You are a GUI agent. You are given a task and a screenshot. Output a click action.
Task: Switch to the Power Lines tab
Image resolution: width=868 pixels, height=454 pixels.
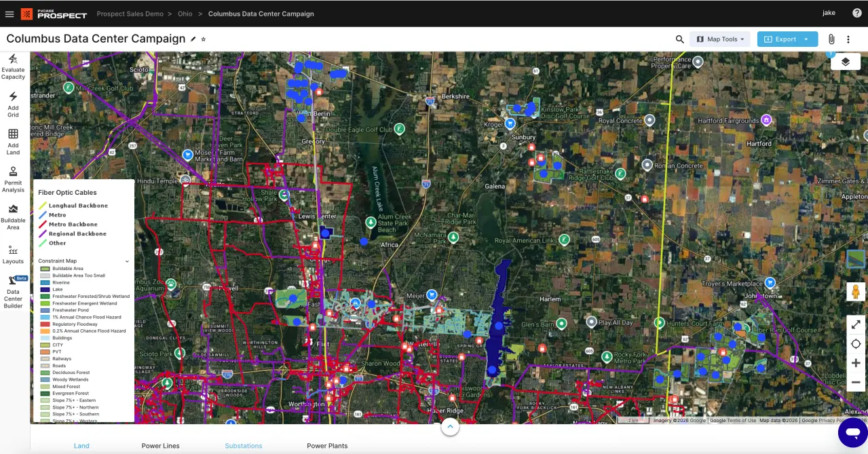(x=161, y=446)
